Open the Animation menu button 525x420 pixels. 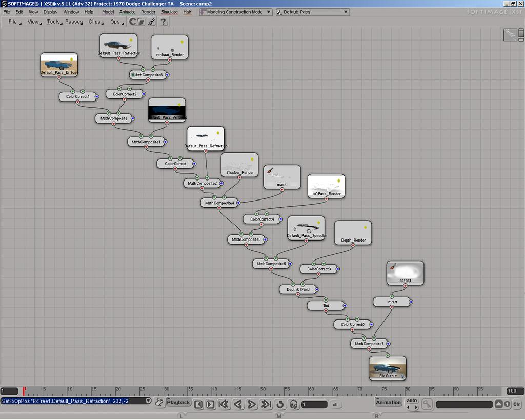[388, 402]
